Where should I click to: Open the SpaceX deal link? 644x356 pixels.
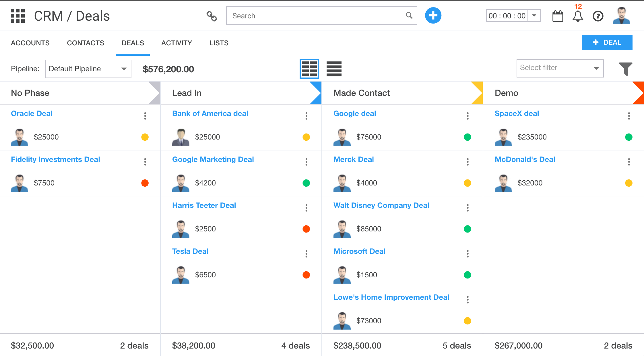pos(517,114)
